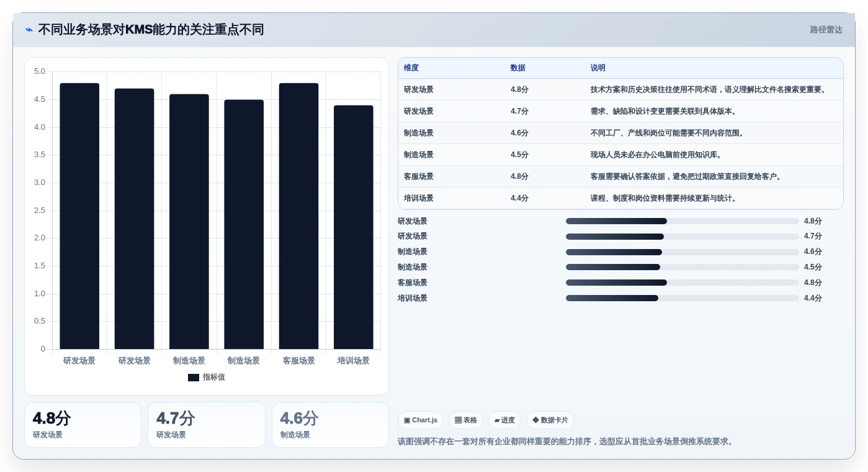Click the 培训场景 progress bar
This screenshot has height=472, width=868.
(x=682, y=298)
